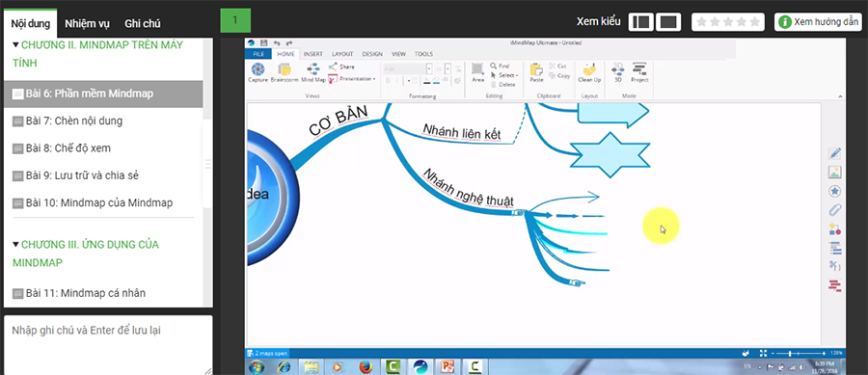The width and height of the screenshot is (868, 375).
Task: Switch to the Ghi chú tab
Action: (143, 24)
